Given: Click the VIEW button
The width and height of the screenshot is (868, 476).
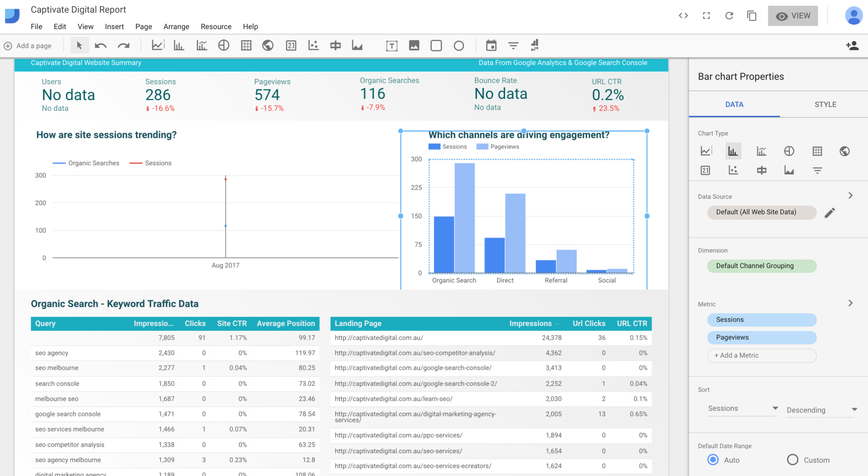Looking at the screenshot, I should point(793,16).
